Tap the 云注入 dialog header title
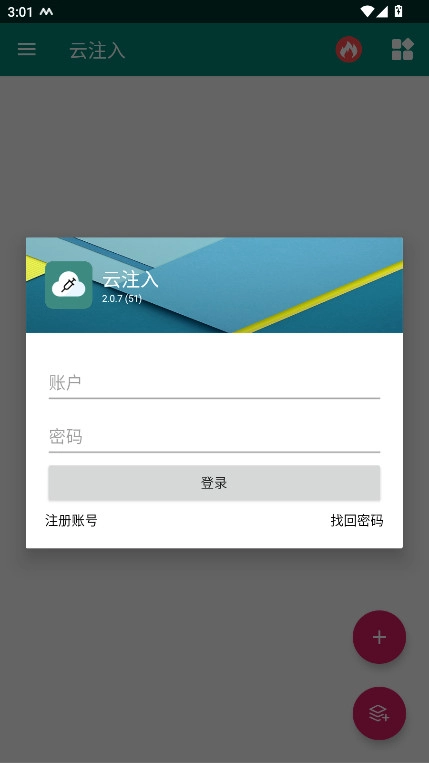 point(130,280)
